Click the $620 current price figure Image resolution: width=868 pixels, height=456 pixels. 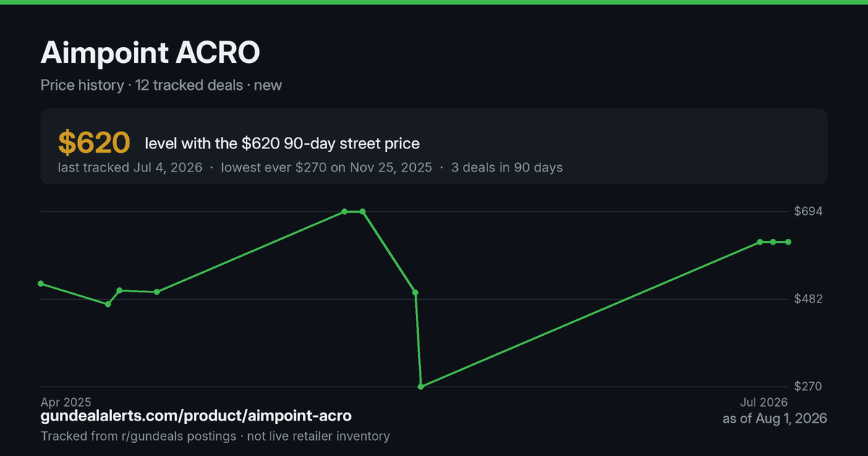[94, 143]
